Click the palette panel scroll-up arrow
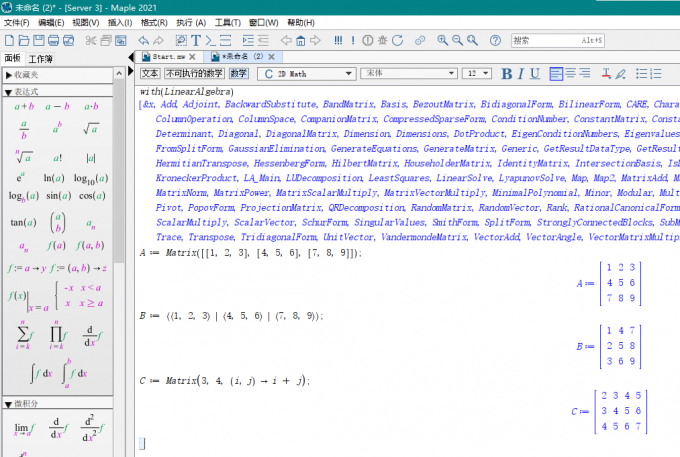 pos(119,74)
